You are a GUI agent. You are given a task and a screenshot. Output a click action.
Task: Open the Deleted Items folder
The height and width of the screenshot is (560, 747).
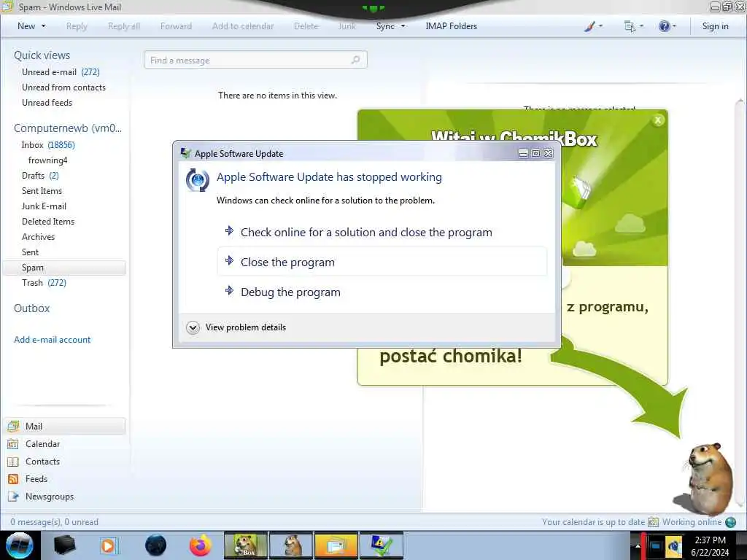[47, 222]
